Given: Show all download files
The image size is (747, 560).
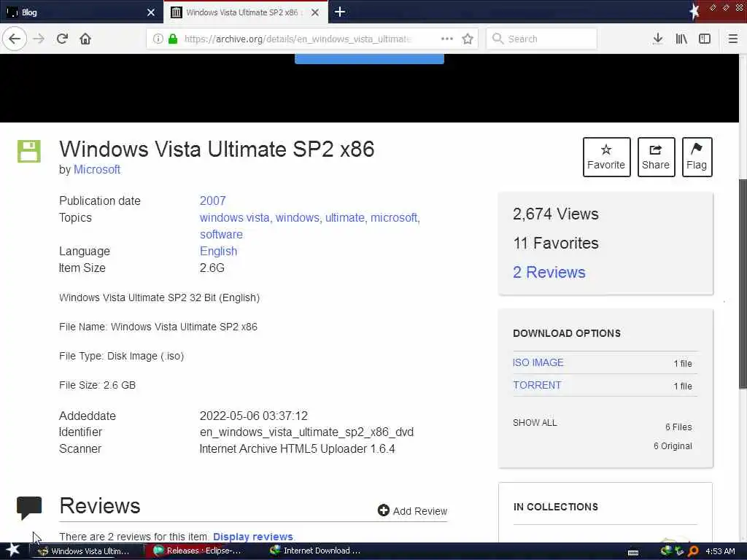Looking at the screenshot, I should [535, 423].
